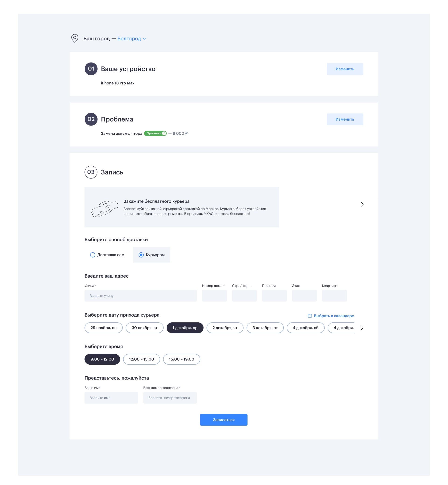Select the 2 декабря, чт date

point(225,328)
